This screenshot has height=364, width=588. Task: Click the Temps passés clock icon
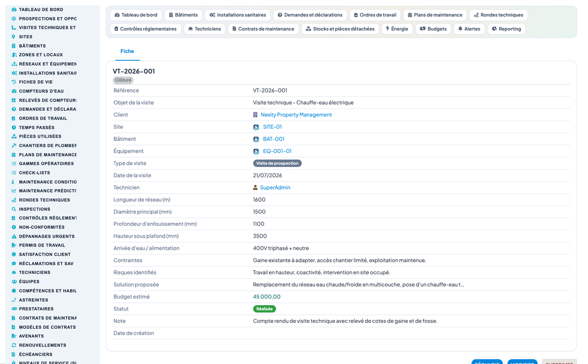click(x=14, y=127)
